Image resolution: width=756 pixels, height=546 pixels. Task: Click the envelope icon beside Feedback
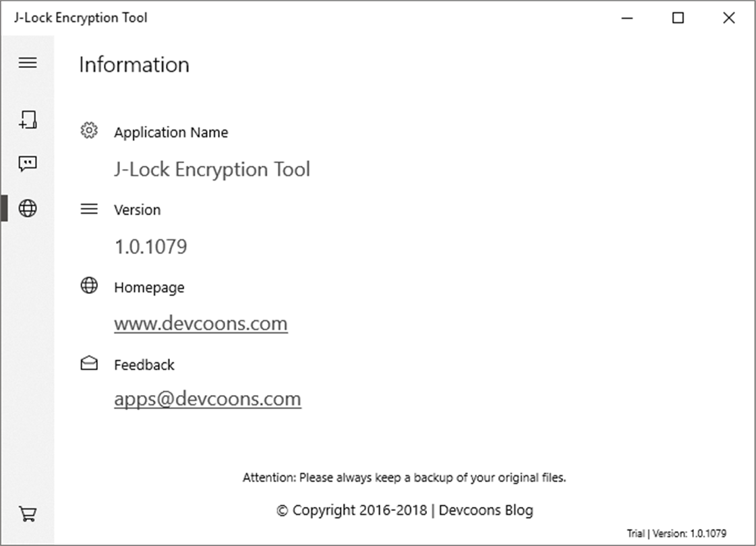point(89,364)
